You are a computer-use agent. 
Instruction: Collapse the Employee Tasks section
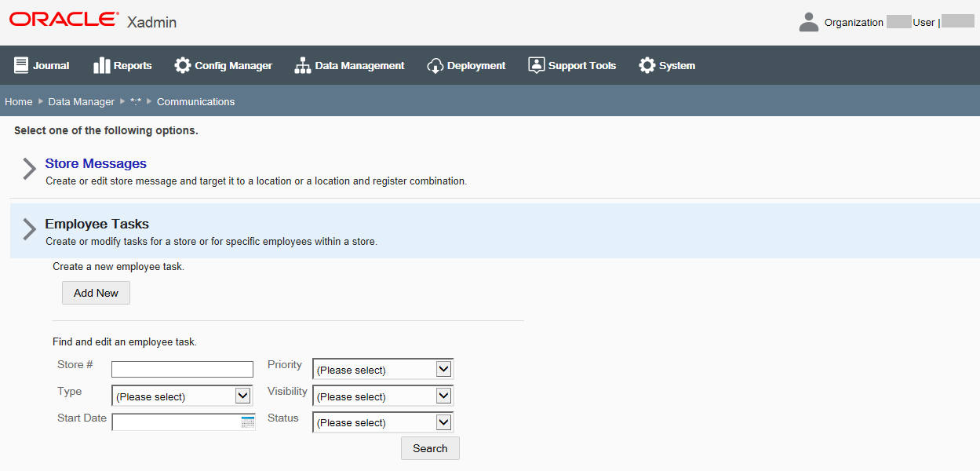coord(29,229)
